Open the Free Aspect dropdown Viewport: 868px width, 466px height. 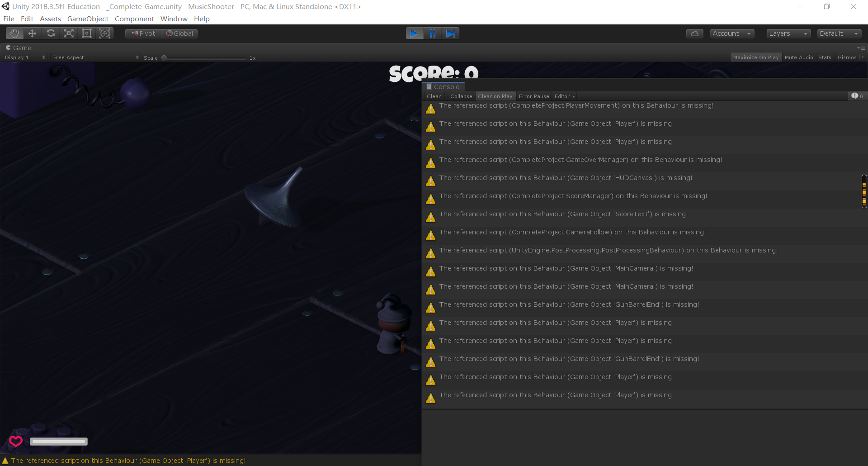[x=96, y=57]
